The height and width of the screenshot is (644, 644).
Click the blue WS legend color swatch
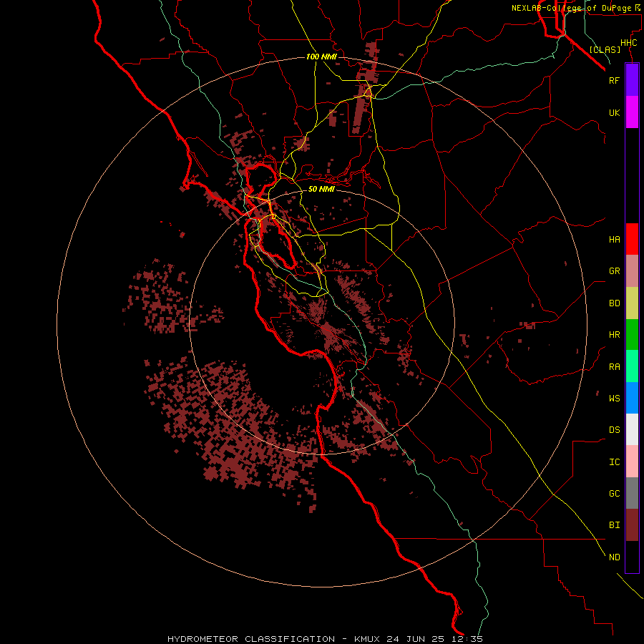coord(632,398)
